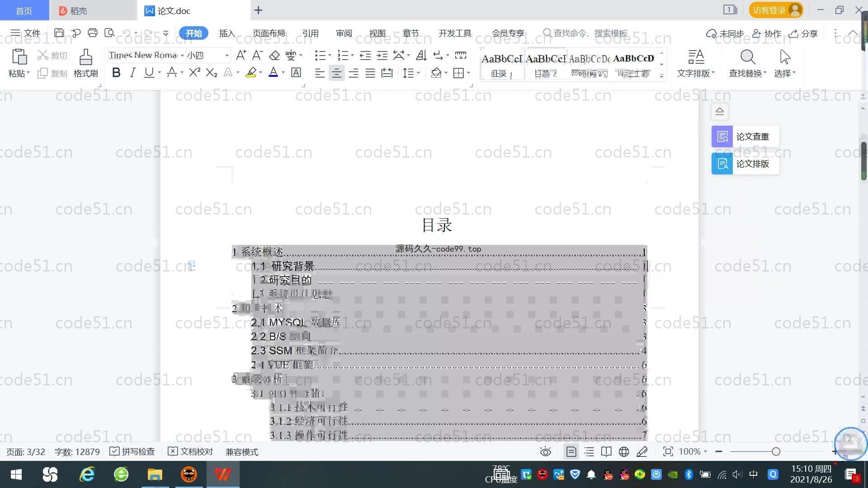The width and height of the screenshot is (868, 488).
Task: Switch to outline view icon
Action: 589,451
